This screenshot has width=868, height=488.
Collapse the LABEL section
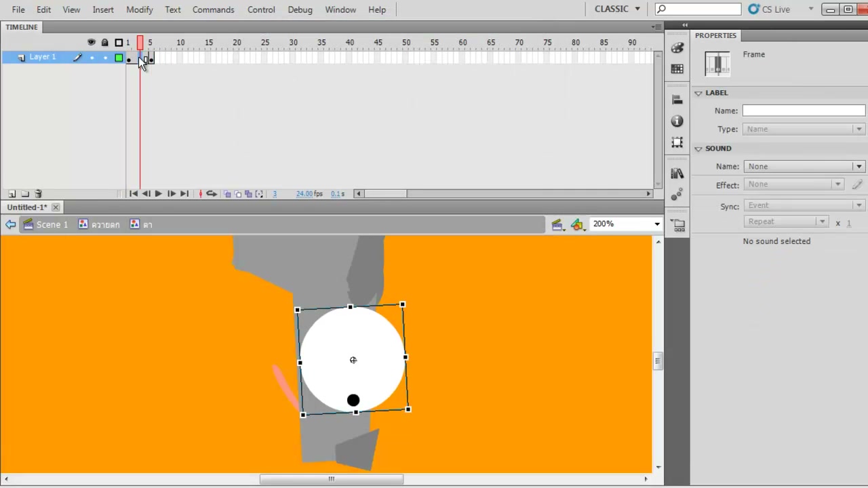698,93
